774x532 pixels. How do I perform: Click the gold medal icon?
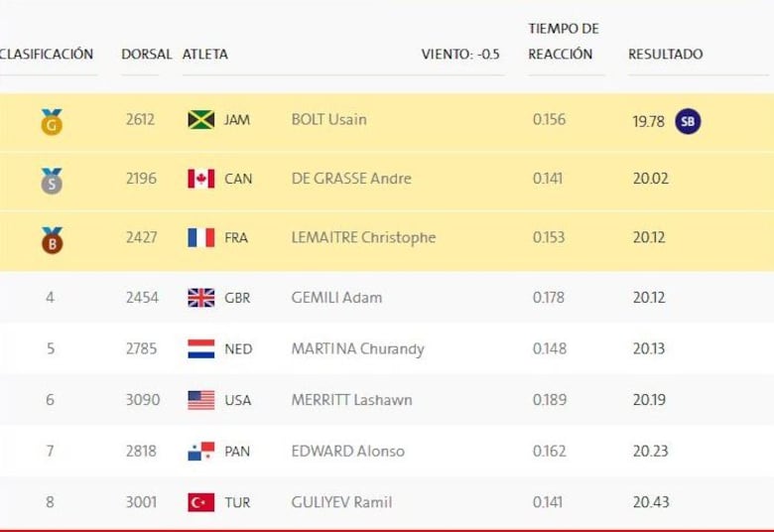pyautogui.click(x=52, y=122)
